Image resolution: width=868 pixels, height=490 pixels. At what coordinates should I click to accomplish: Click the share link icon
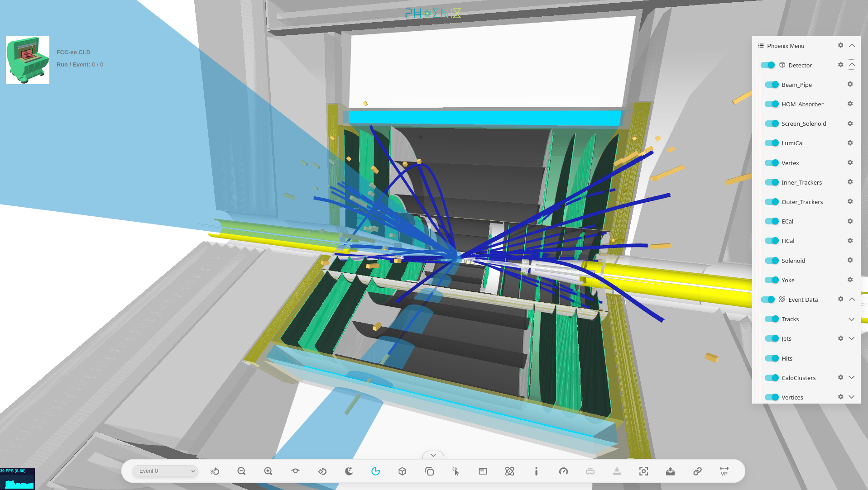click(697, 471)
